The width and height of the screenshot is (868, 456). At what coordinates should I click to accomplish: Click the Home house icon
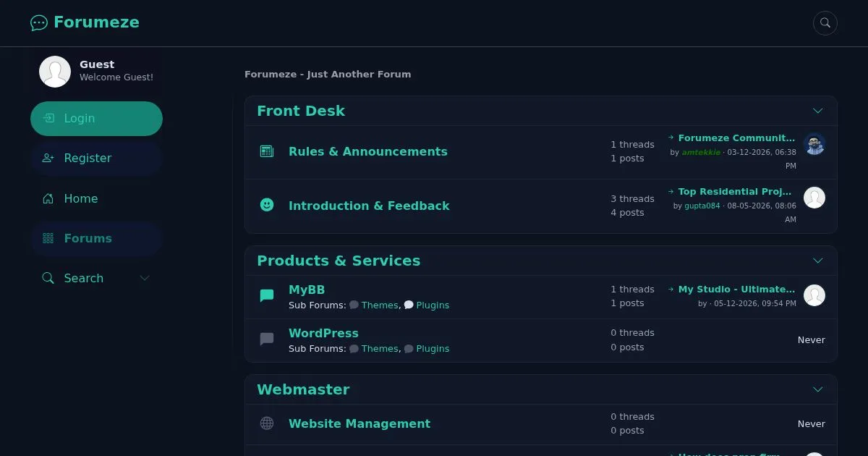click(48, 198)
